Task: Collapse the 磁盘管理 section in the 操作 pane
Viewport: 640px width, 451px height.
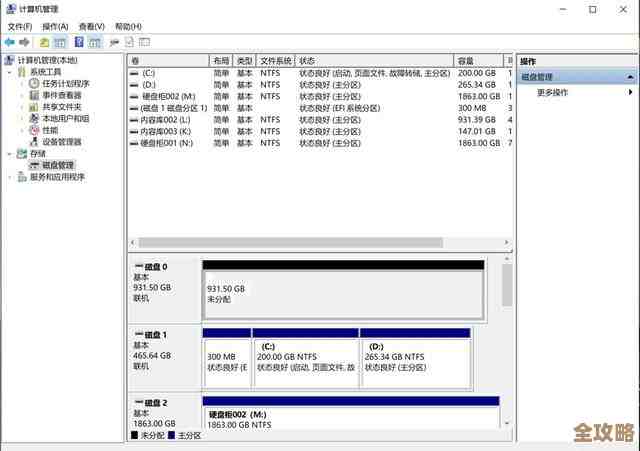Action: [x=630, y=77]
